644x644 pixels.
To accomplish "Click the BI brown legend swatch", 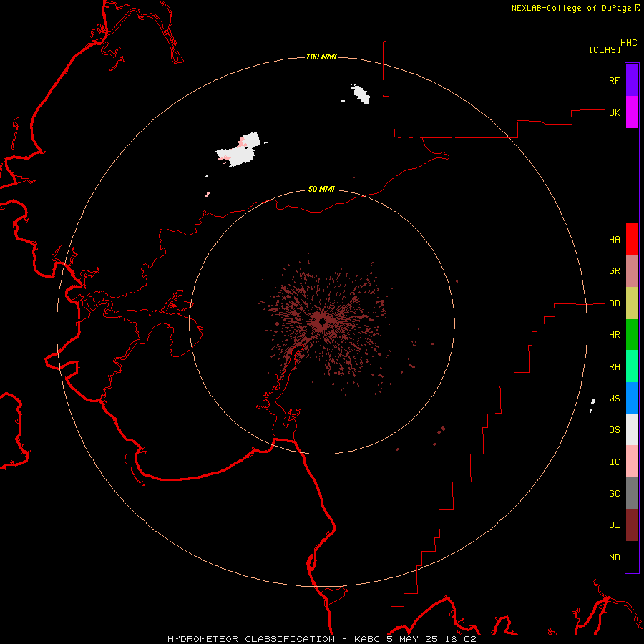I will coord(632,525).
